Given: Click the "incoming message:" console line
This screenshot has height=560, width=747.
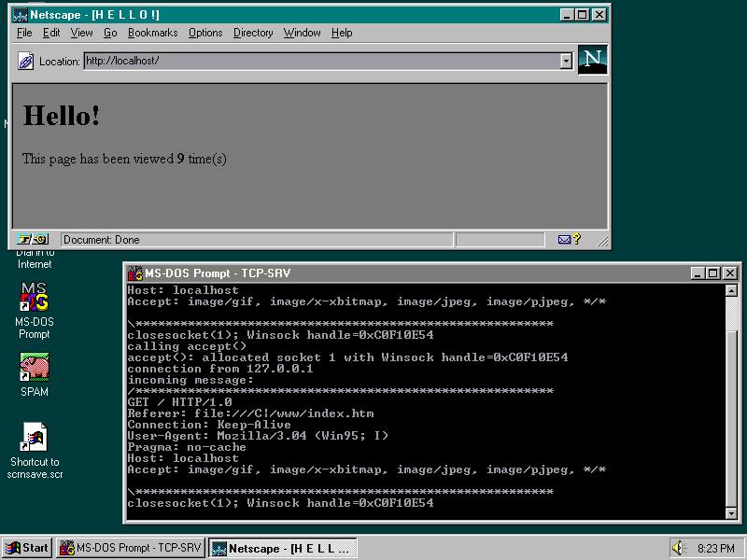Looking at the screenshot, I should [190, 380].
